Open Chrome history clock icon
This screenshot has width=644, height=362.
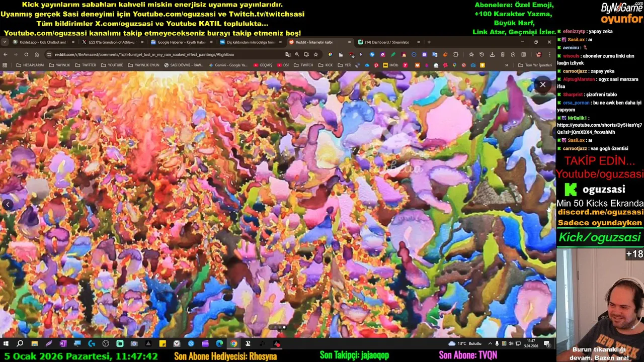[x=481, y=54]
